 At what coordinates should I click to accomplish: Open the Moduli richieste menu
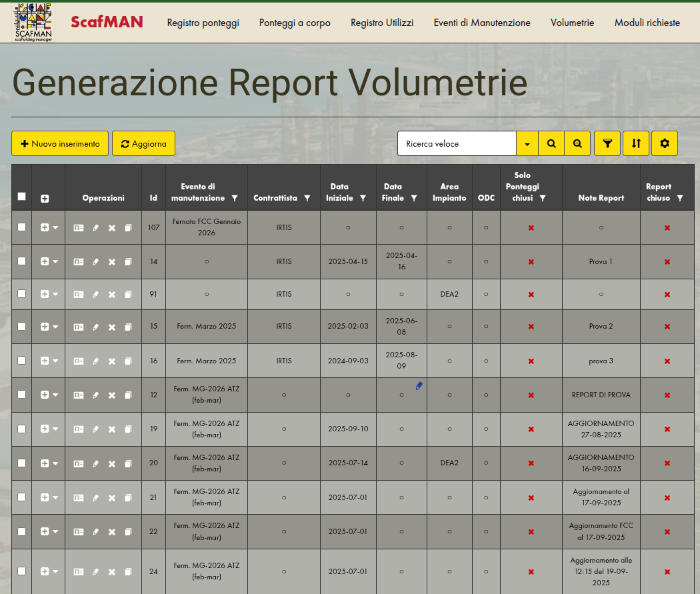pos(647,23)
